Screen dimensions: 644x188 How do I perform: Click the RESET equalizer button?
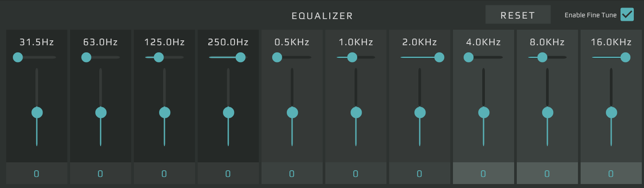pyautogui.click(x=518, y=15)
